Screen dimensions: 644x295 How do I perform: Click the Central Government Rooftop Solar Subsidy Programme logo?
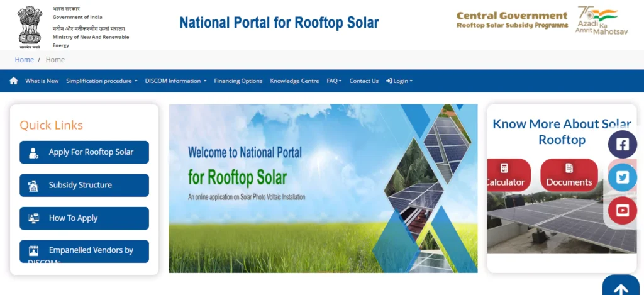coord(512,20)
